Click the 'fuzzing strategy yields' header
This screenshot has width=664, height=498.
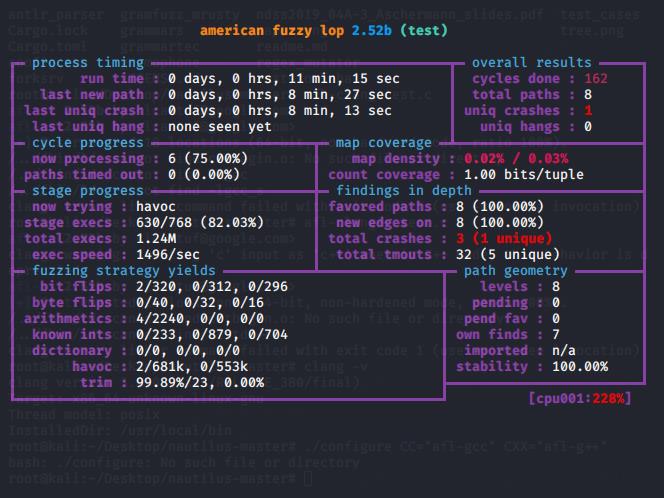pyautogui.click(x=124, y=271)
